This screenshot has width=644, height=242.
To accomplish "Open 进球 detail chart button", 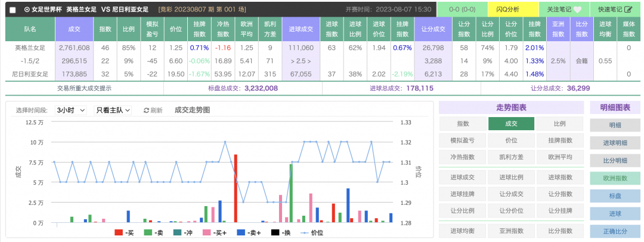I will (615, 213).
